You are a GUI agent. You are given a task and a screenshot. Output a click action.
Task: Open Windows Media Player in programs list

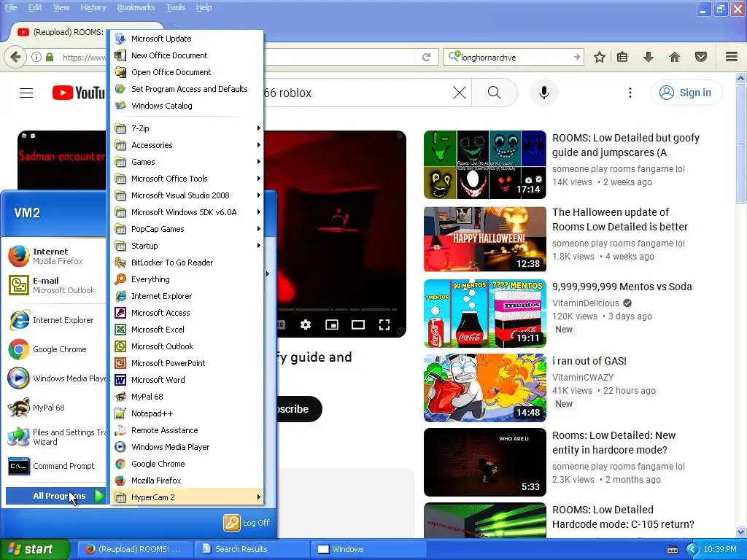(x=187, y=447)
